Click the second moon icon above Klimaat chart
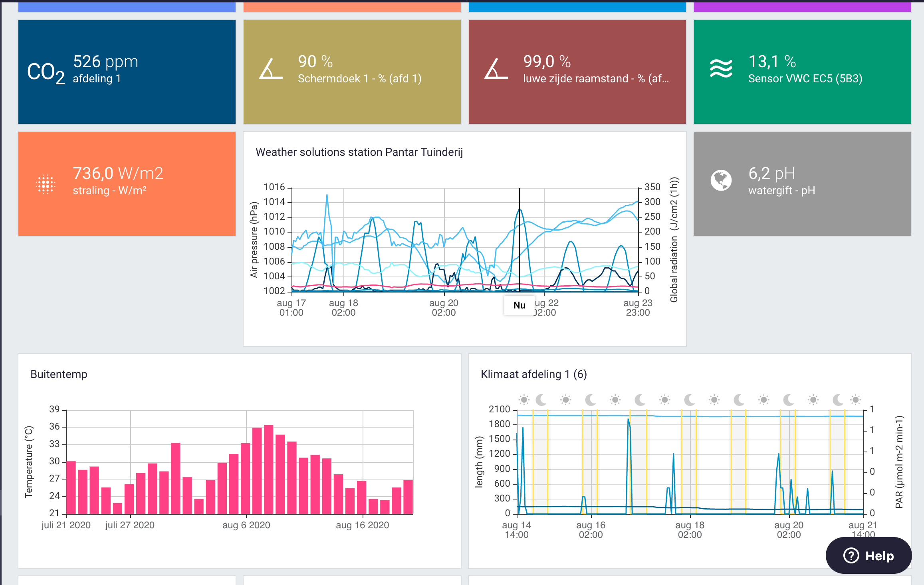Image resolution: width=924 pixels, height=585 pixels. (591, 400)
